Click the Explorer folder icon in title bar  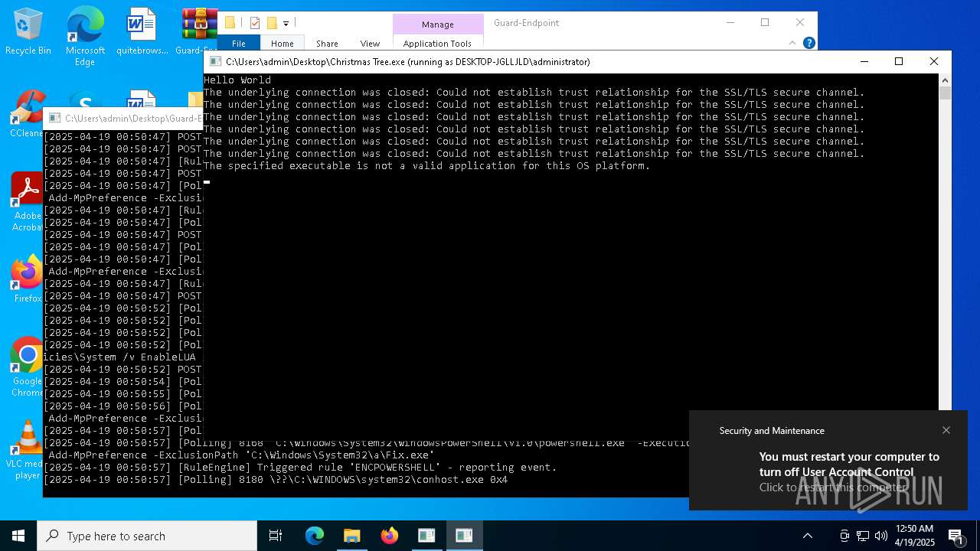tap(230, 23)
